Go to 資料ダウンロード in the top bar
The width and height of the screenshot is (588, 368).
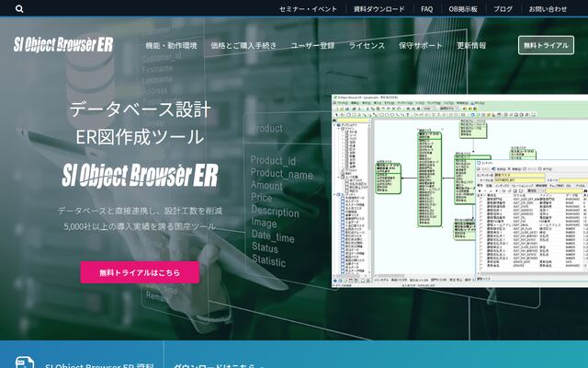(x=379, y=9)
